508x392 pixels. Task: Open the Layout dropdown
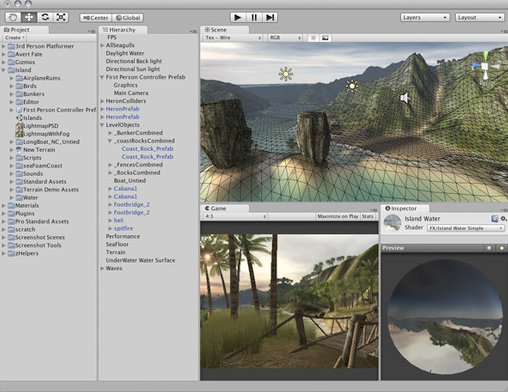480,17
